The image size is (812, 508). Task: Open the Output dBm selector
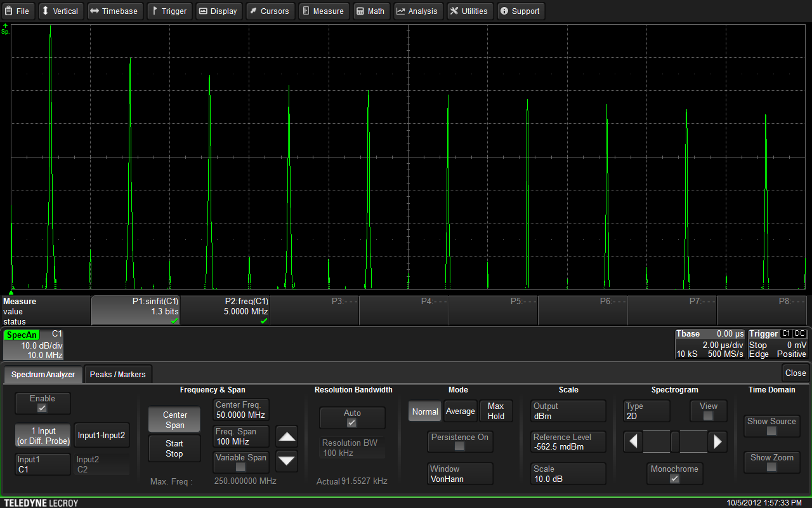point(568,411)
